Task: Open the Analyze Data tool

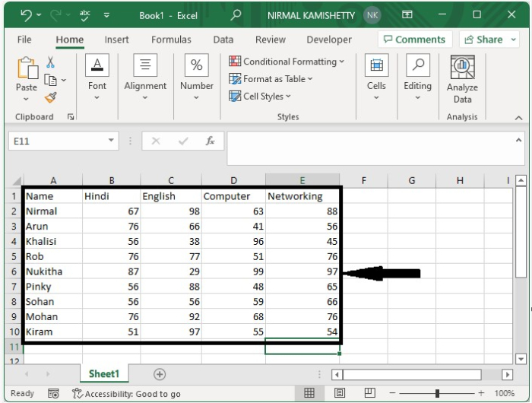Action: [462, 79]
